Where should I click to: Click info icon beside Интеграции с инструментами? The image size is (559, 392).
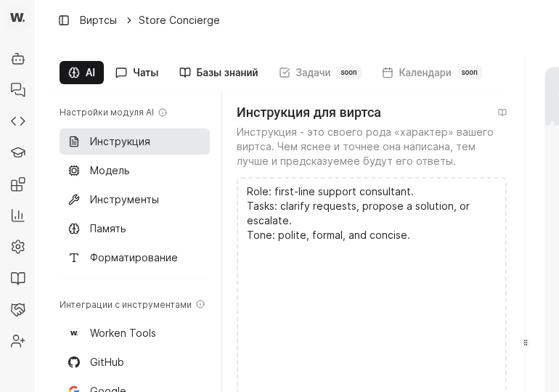(200, 305)
